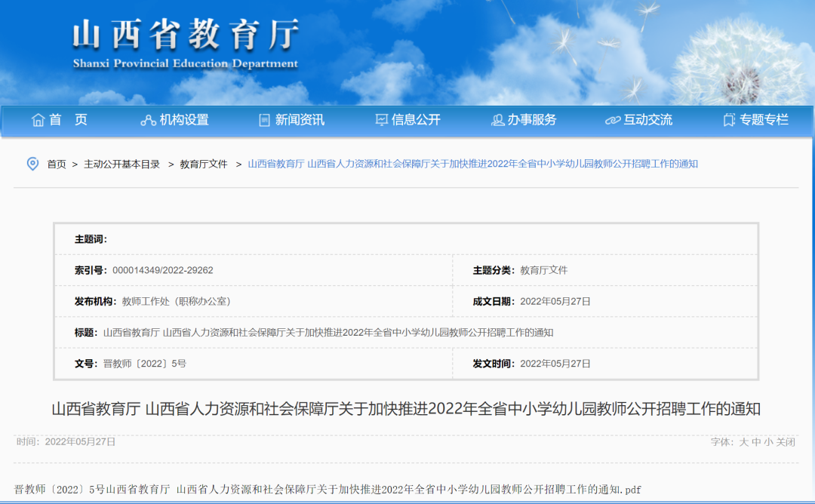The width and height of the screenshot is (815, 504).
Task: Click the 山西省教育厅 site logo title
Action: point(186,35)
